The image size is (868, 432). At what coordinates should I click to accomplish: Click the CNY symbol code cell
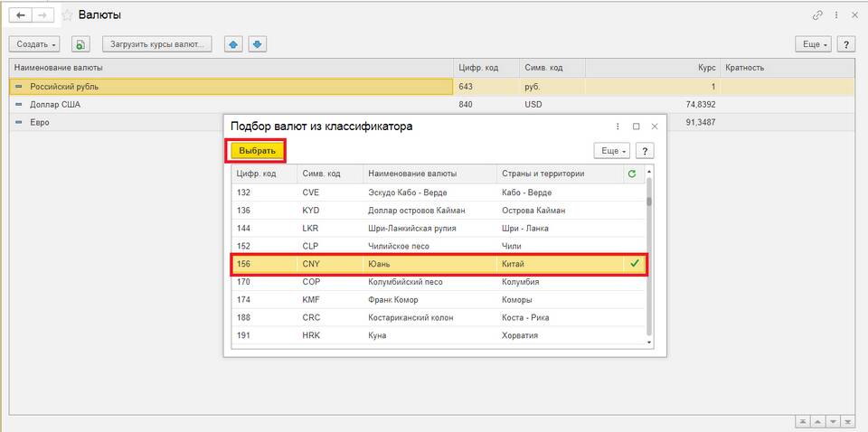311,265
